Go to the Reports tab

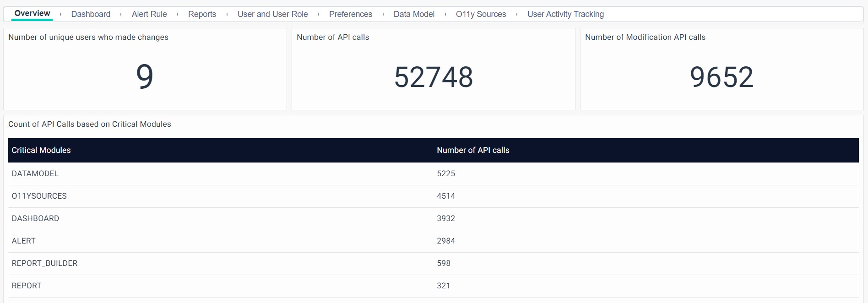coord(202,14)
